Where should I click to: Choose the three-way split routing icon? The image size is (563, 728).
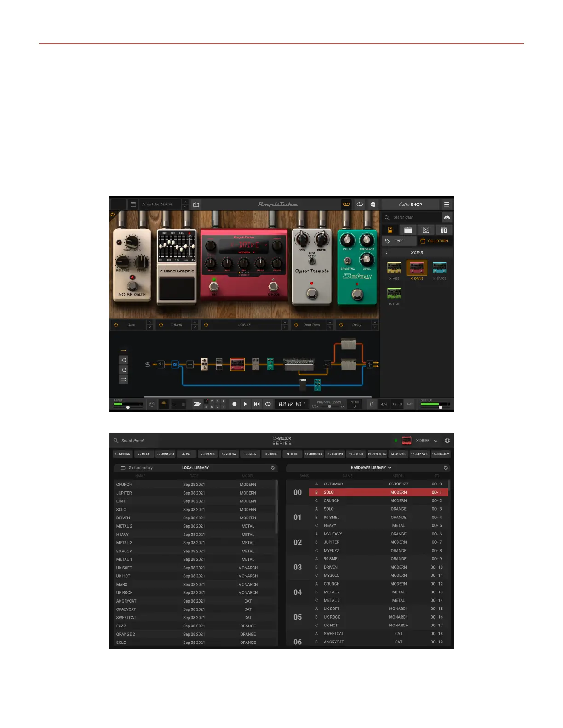coord(123,370)
